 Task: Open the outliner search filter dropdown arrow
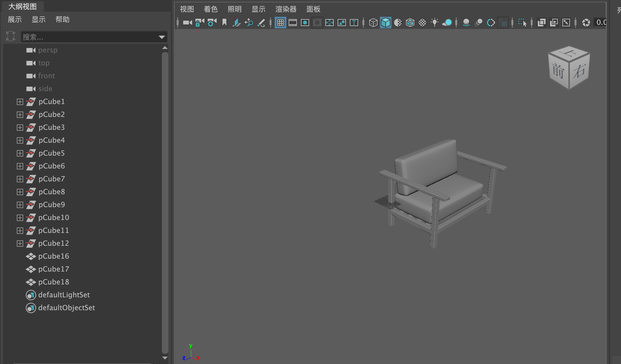[162, 37]
